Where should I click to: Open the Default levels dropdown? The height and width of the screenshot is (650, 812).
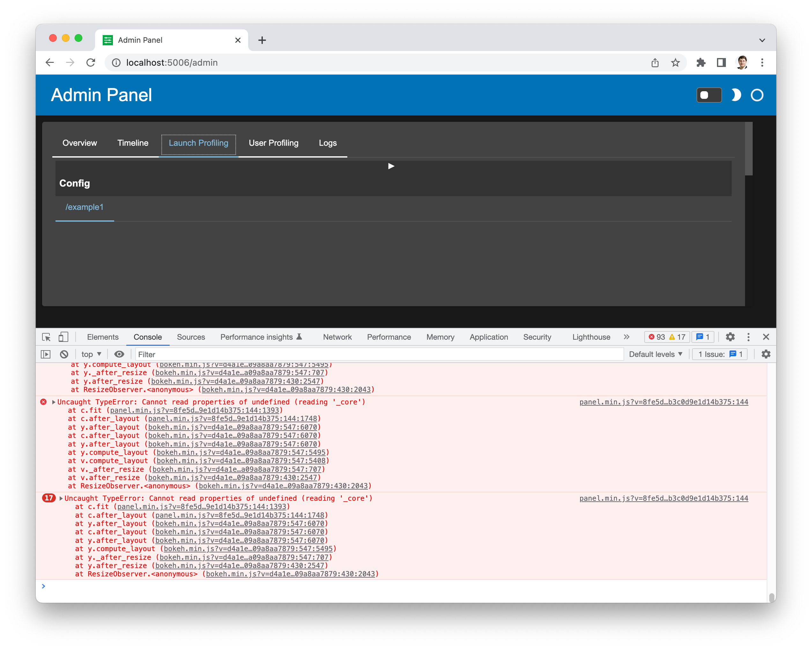pos(655,354)
